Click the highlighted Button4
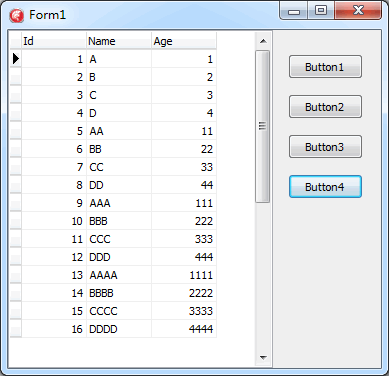 click(x=325, y=187)
